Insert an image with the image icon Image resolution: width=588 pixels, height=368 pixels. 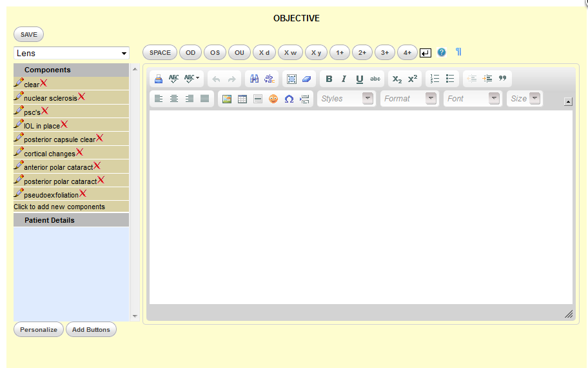(x=227, y=99)
